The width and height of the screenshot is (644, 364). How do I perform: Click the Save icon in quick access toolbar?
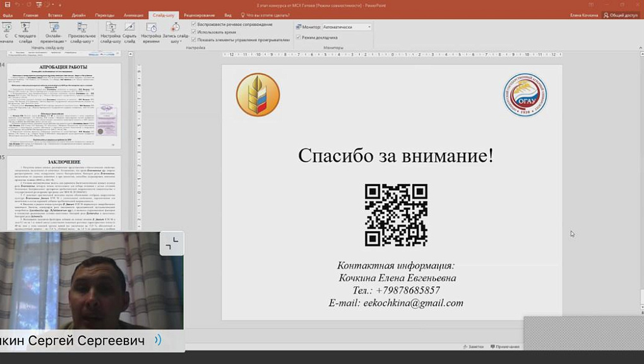click(8, 5)
